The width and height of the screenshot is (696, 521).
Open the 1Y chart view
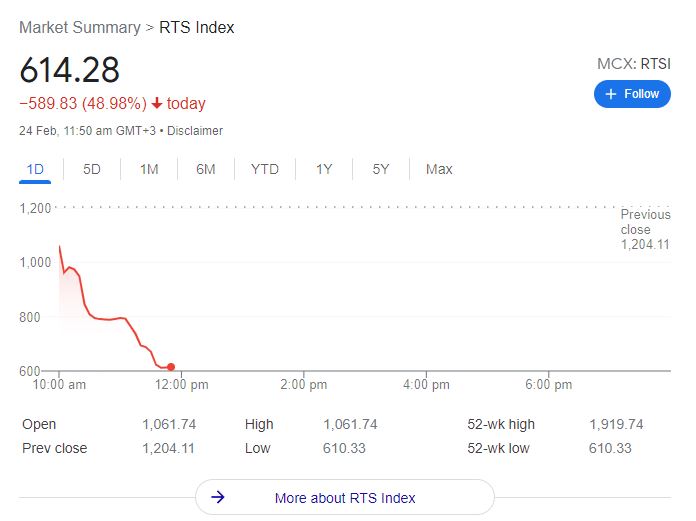pyautogui.click(x=324, y=169)
